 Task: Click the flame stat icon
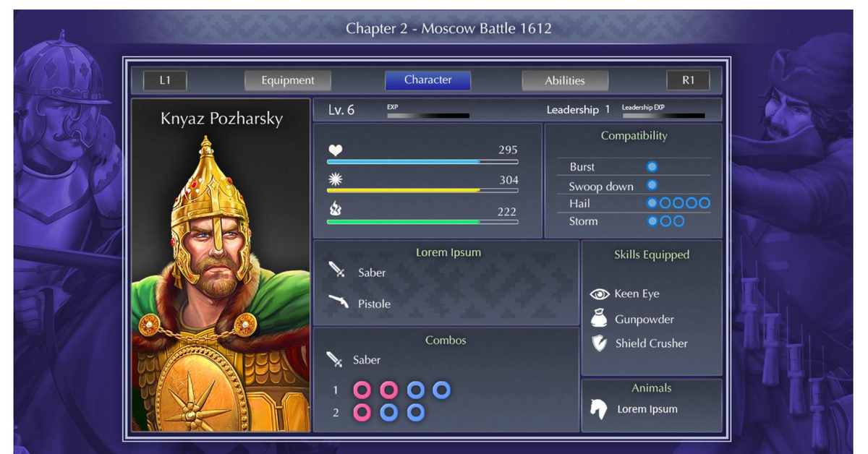(x=335, y=210)
